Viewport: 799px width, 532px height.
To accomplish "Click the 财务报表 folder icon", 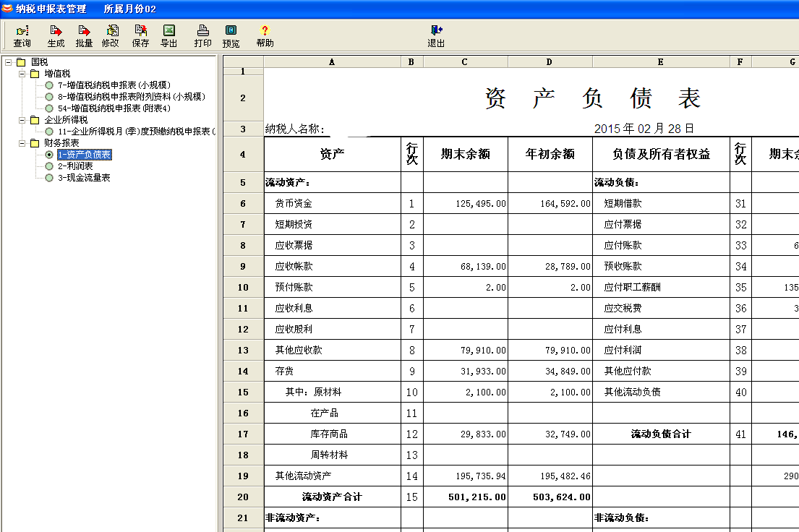I will point(35,143).
